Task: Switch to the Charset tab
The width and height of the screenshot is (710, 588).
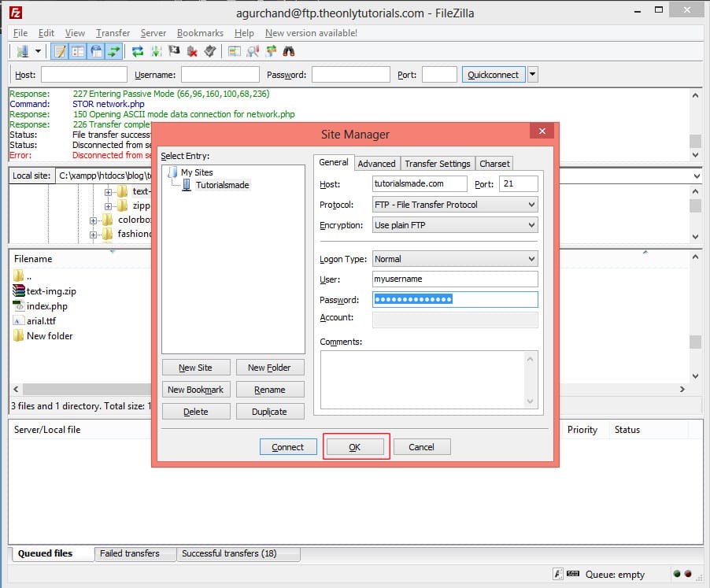Action: click(x=494, y=164)
